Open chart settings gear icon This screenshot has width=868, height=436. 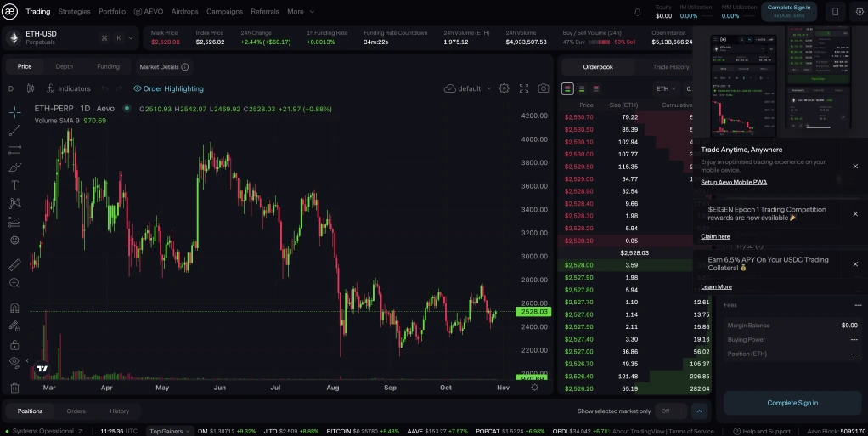click(504, 88)
